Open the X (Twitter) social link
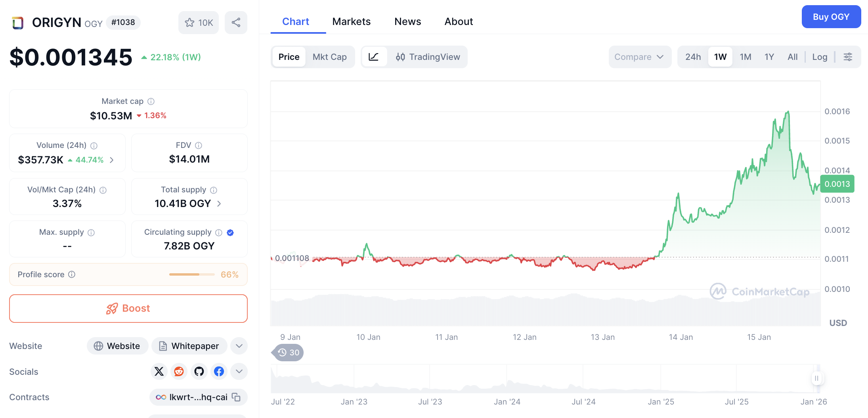Viewport: 868px width, 418px height. click(159, 372)
